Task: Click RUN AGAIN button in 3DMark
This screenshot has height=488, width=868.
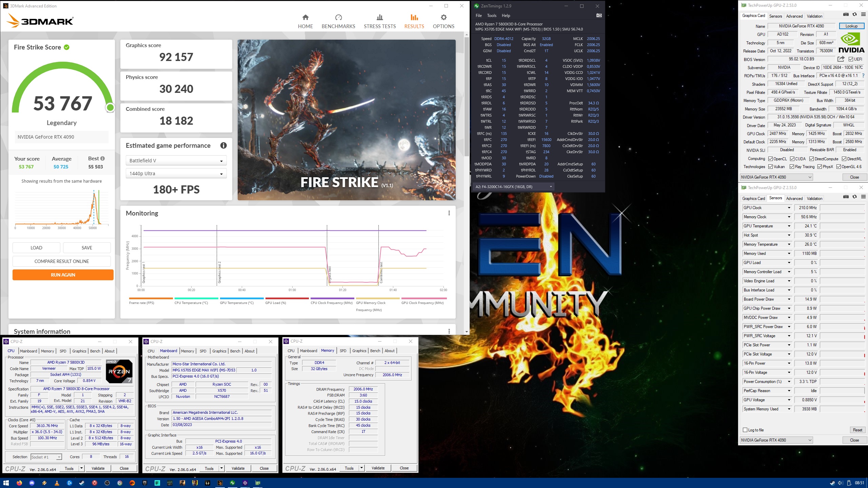Action: [63, 275]
